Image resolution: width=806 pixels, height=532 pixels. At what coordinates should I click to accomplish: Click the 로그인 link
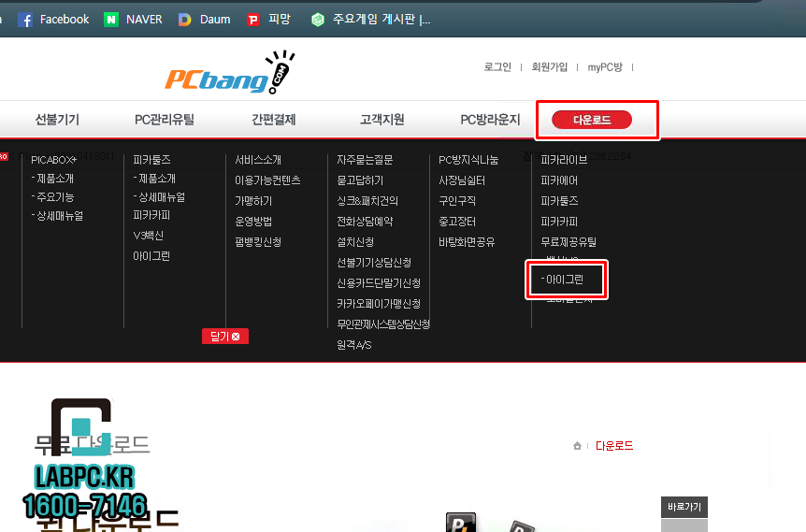coord(497,66)
